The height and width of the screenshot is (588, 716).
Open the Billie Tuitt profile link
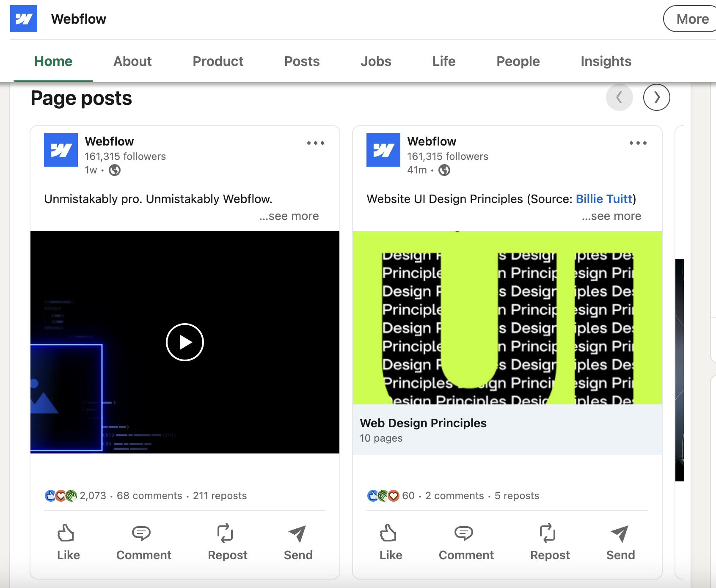(604, 199)
